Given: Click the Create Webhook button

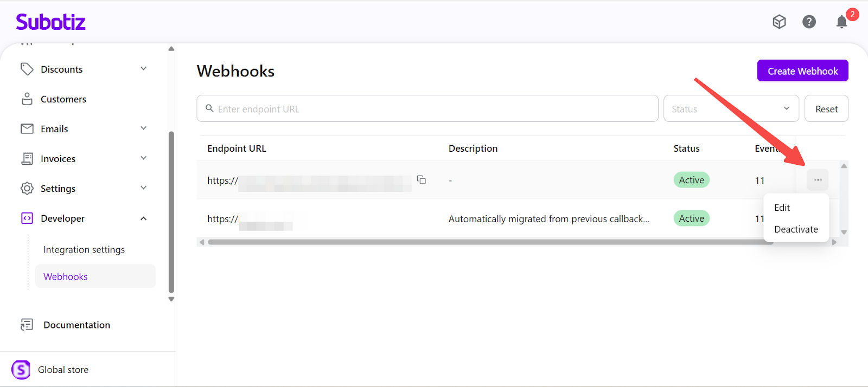Looking at the screenshot, I should click(x=802, y=71).
